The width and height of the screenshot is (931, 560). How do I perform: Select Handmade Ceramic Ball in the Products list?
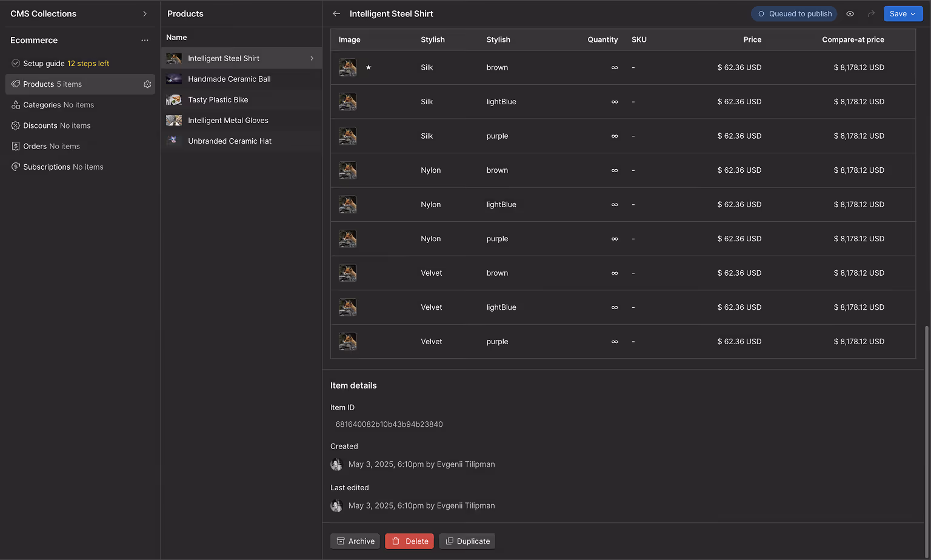tap(229, 79)
